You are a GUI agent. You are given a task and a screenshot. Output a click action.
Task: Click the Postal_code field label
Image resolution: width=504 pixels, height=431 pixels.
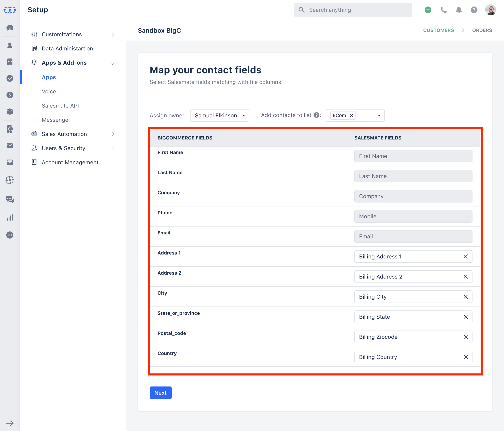pos(171,333)
